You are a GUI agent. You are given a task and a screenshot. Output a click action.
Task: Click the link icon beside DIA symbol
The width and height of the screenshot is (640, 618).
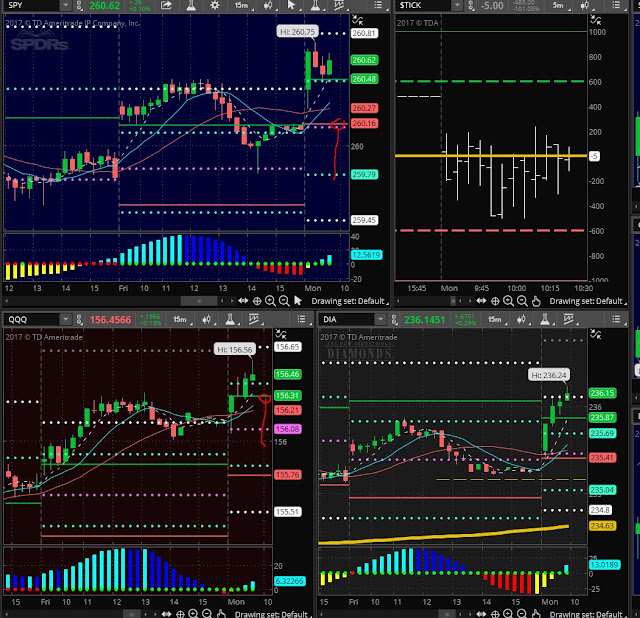(x=394, y=320)
